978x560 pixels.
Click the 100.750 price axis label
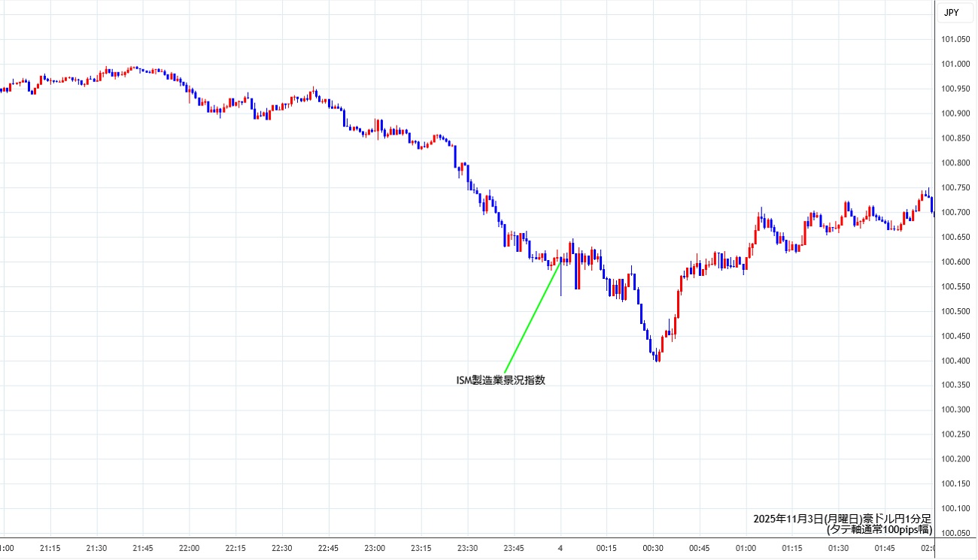point(954,188)
